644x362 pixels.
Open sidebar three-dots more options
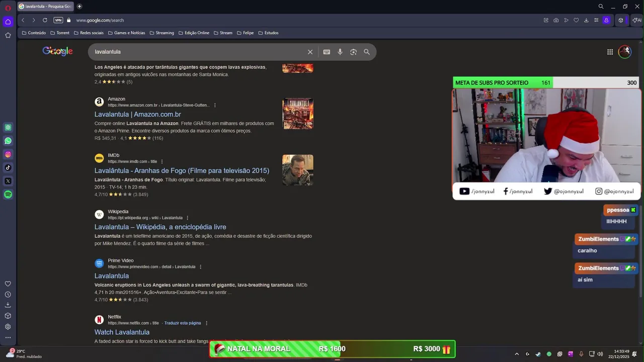(x=8, y=337)
